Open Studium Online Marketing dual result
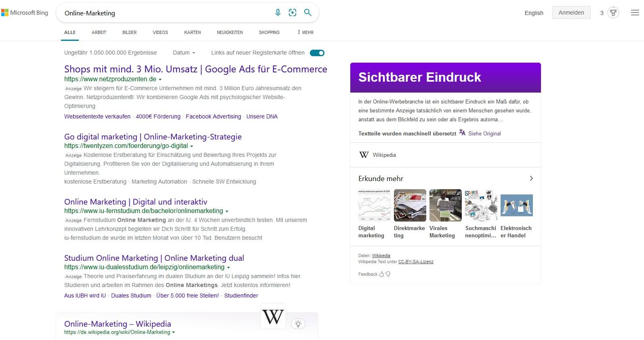The height and width of the screenshot is (340, 644). tap(154, 258)
